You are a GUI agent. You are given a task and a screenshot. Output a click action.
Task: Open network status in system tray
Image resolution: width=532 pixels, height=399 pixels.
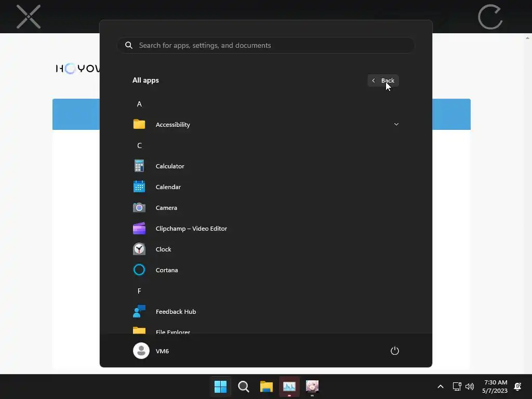[x=457, y=387]
